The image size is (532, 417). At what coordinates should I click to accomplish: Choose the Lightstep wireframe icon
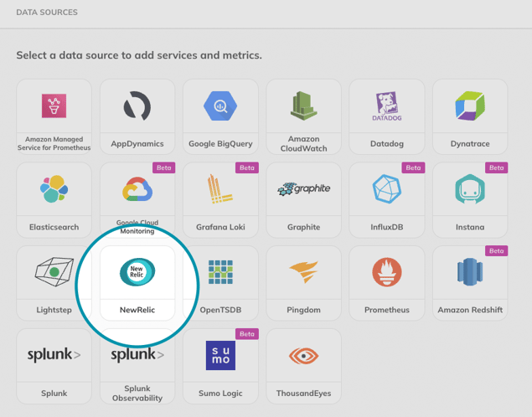54,272
